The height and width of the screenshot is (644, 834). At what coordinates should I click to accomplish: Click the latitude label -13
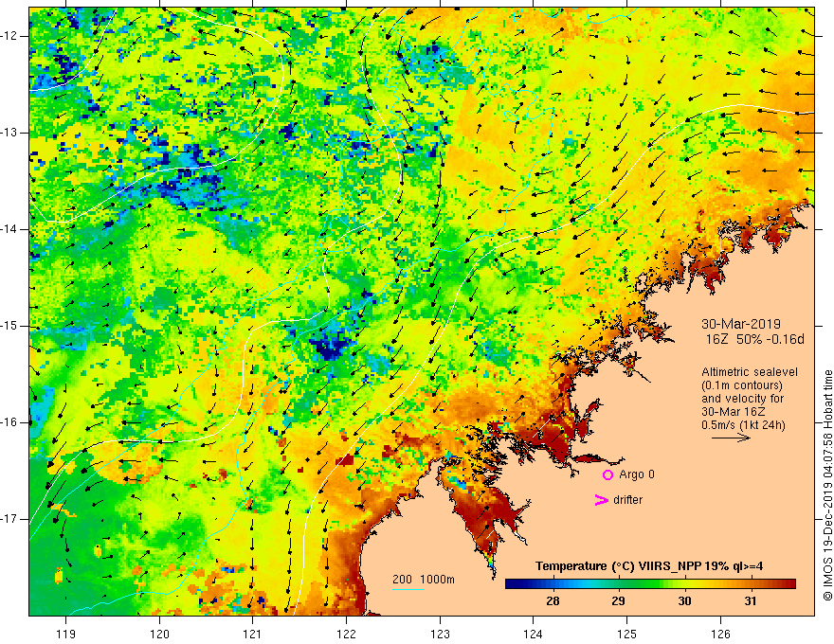click(9, 133)
